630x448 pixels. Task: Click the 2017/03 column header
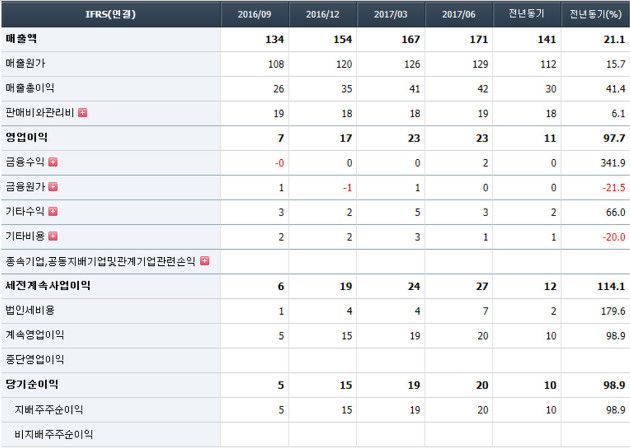pos(391,14)
